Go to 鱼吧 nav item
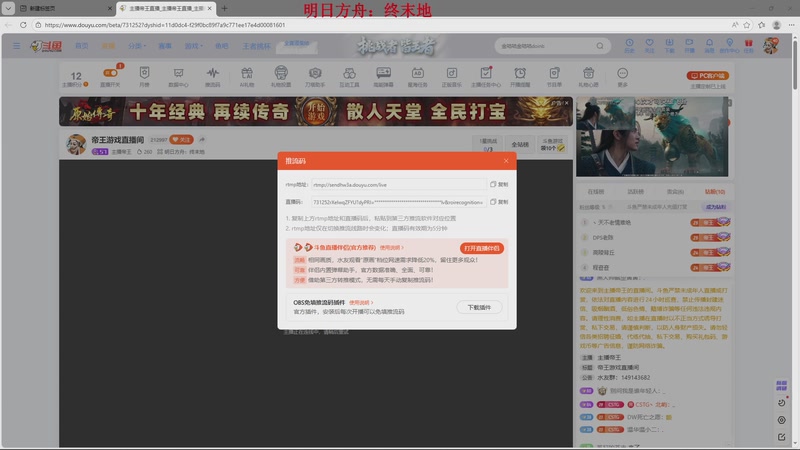Viewport: 800px width, 450px height. tap(221, 46)
